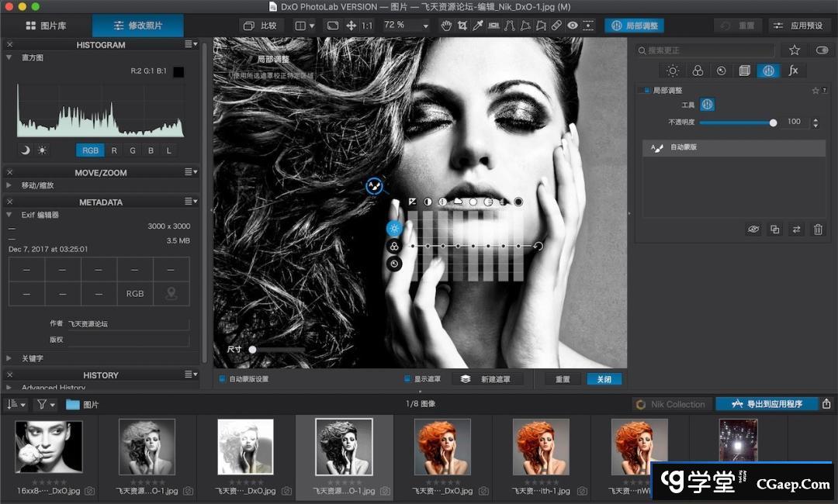Viewport: 838px width, 504px height.
Task: Open the fx effects palette tab
Action: tap(793, 71)
